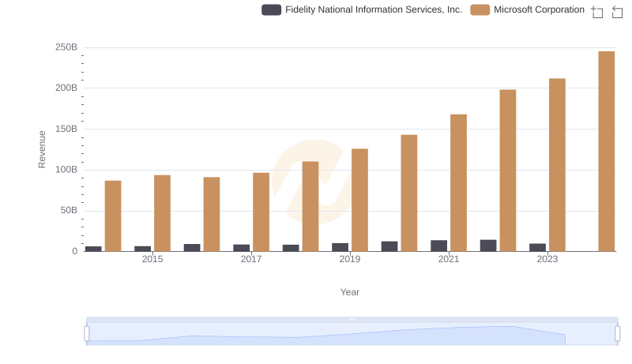Click the 50B y-axis label
Viewport: 632px width, 364px height.
coord(69,211)
